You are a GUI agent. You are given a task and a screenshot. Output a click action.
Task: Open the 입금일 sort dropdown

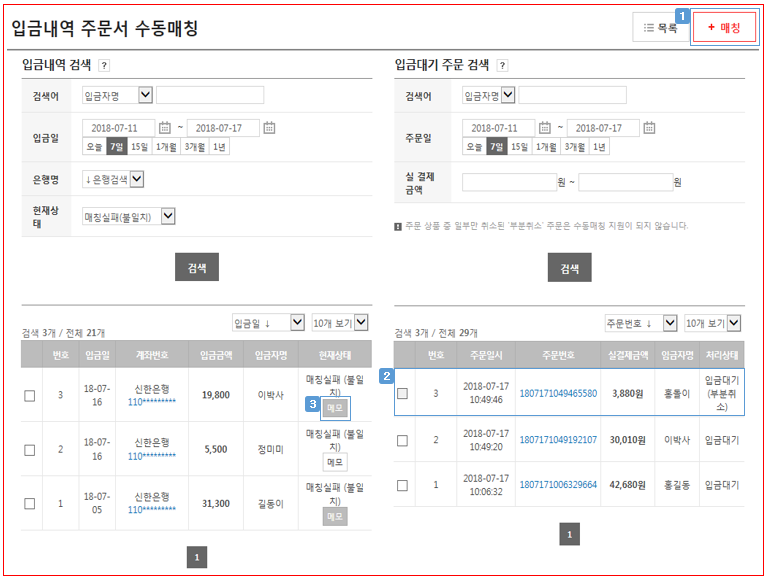(269, 323)
